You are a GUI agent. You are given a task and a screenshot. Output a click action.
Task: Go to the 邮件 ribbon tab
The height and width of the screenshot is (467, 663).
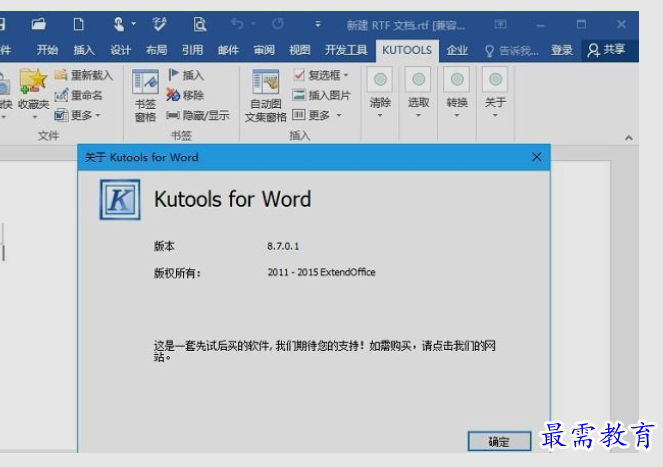click(228, 50)
